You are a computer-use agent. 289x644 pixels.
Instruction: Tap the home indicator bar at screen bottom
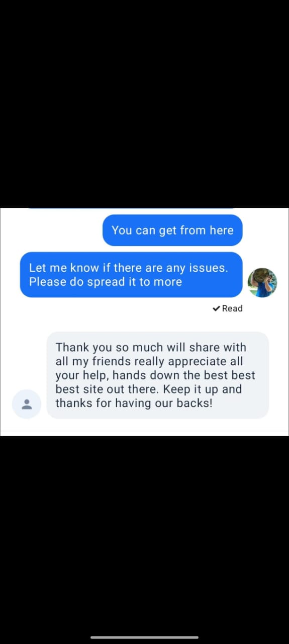tap(144, 637)
